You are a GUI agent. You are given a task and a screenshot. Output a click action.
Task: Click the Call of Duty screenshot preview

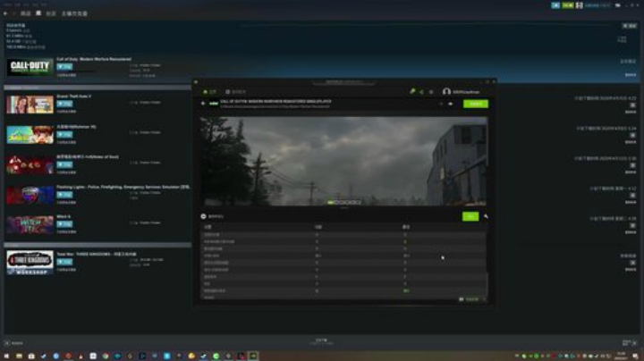coord(343,161)
